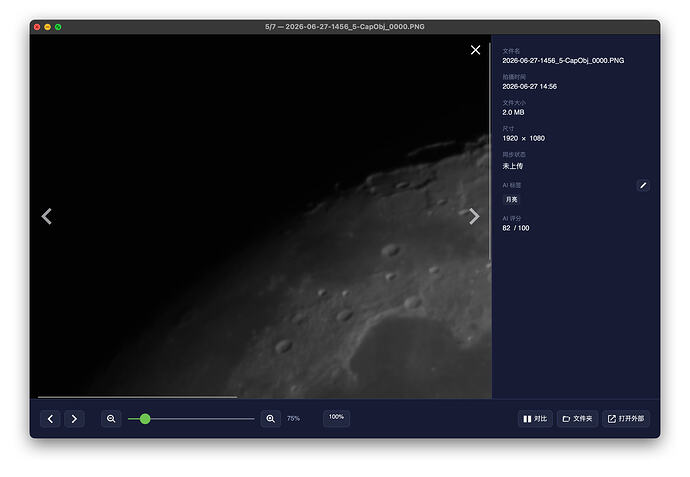Open containing folder with 文件夹 button
Image resolution: width=690 pixels, height=477 pixels.
click(577, 418)
